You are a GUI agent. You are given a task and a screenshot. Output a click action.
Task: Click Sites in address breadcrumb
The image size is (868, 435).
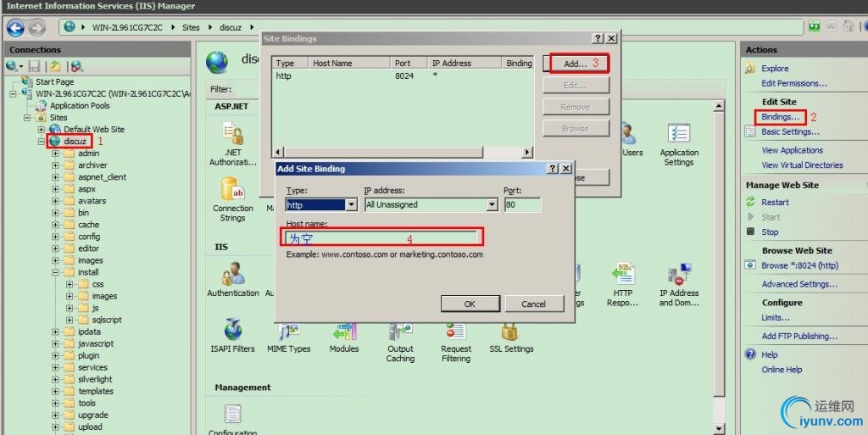click(x=191, y=27)
